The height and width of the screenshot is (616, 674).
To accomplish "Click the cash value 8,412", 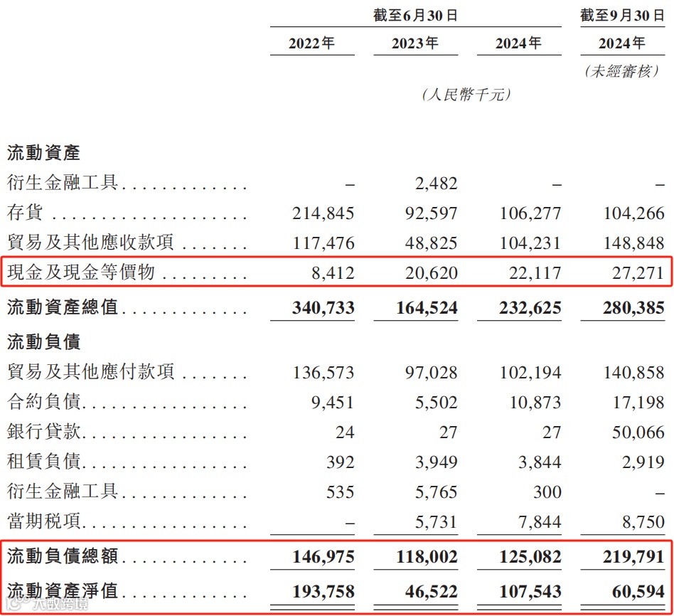I will [x=333, y=273].
